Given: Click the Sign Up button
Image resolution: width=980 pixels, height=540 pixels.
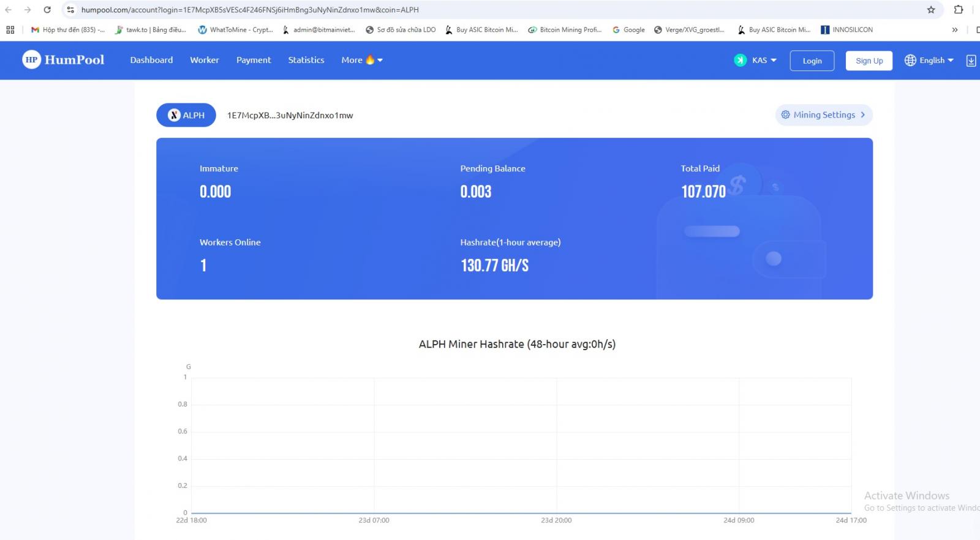Looking at the screenshot, I should (869, 61).
